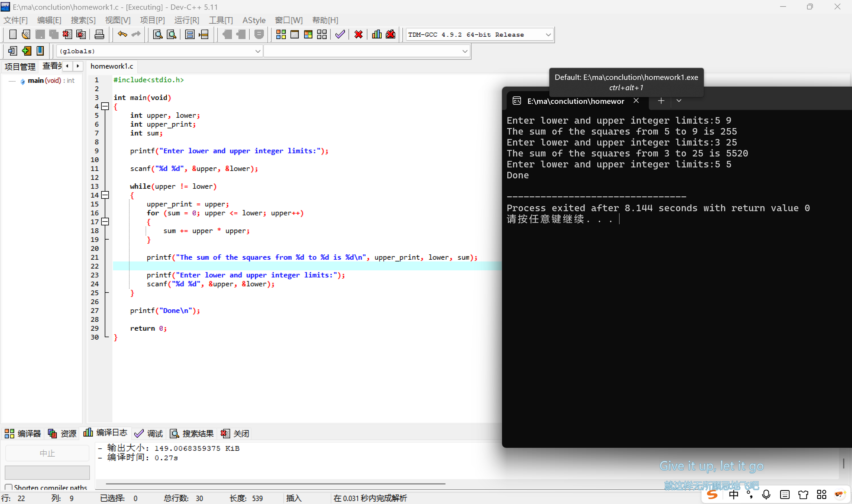Click the red X stop execution icon

click(x=358, y=34)
